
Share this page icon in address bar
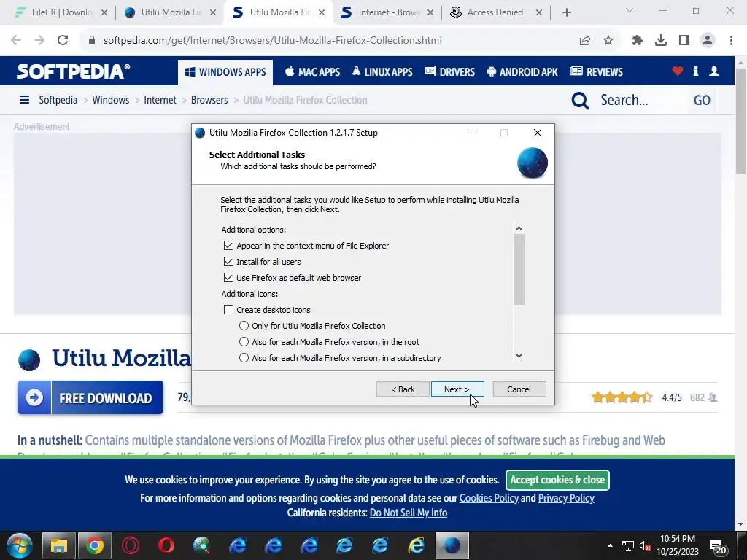pyautogui.click(x=585, y=41)
